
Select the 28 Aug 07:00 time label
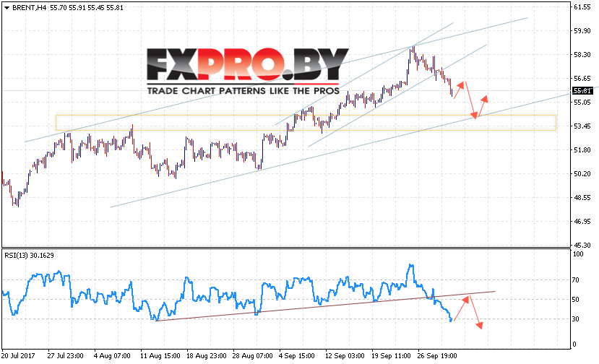tap(252, 356)
